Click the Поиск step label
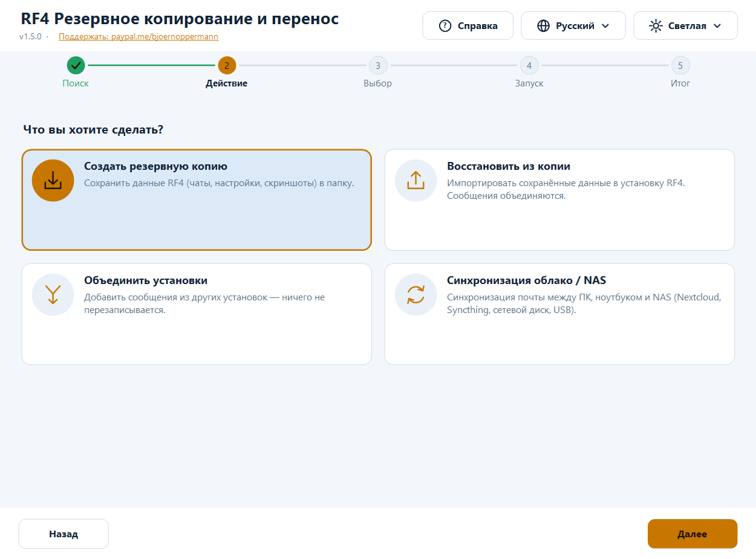This screenshot has width=756, height=559. [x=76, y=83]
